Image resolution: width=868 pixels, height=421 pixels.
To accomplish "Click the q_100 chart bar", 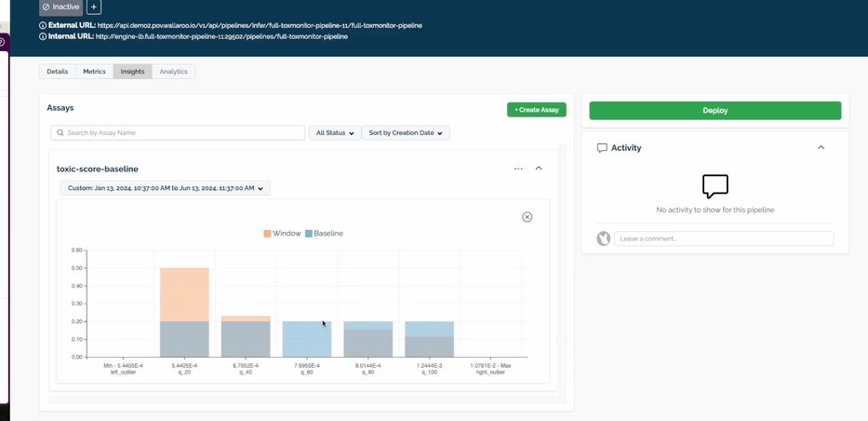I will click(429, 339).
